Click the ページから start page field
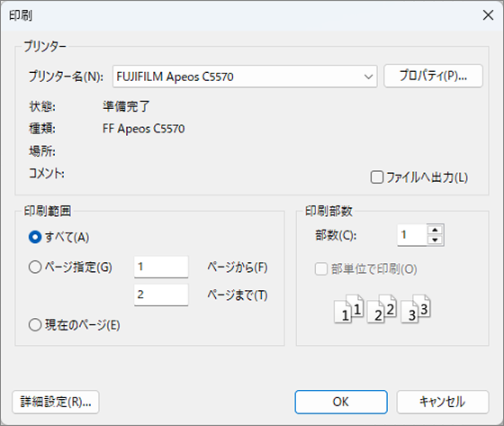The width and height of the screenshot is (504, 426). click(x=161, y=267)
